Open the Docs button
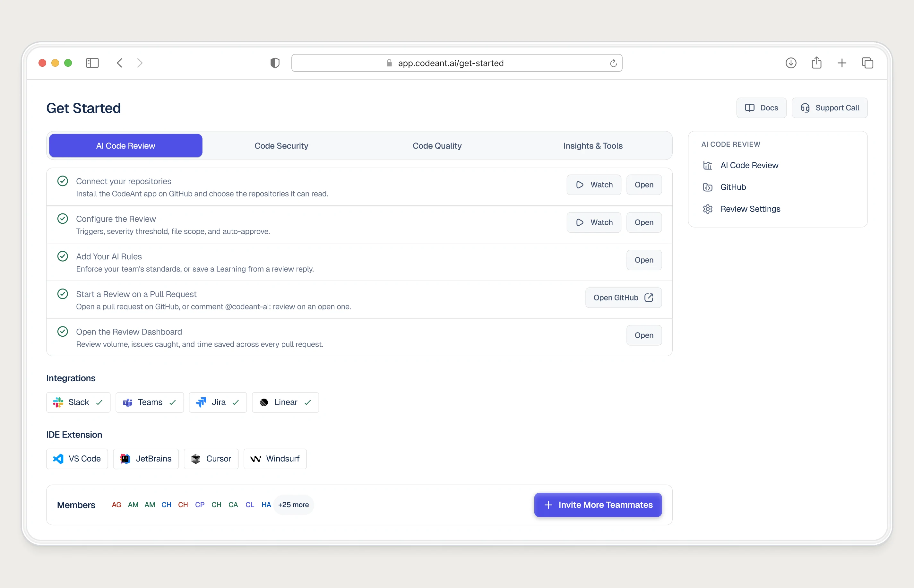Viewport: 914px width, 588px height. (x=761, y=108)
